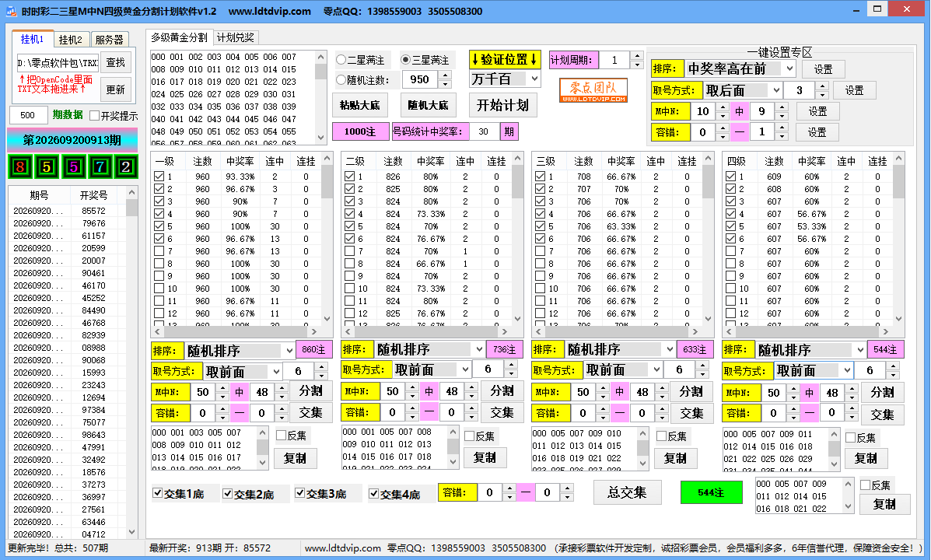Click draw result 79676 in history list
Image resolution: width=931 pixels, height=560 pixels.
[x=94, y=223]
